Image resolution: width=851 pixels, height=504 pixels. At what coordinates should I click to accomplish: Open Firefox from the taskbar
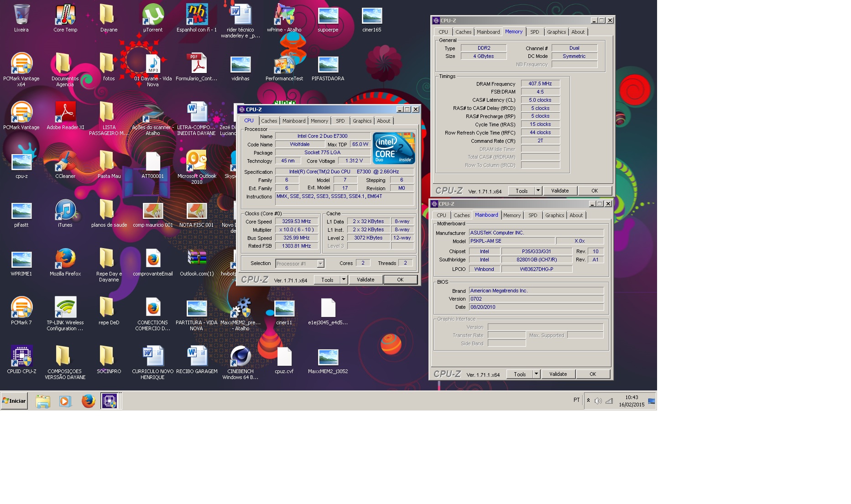(x=88, y=401)
